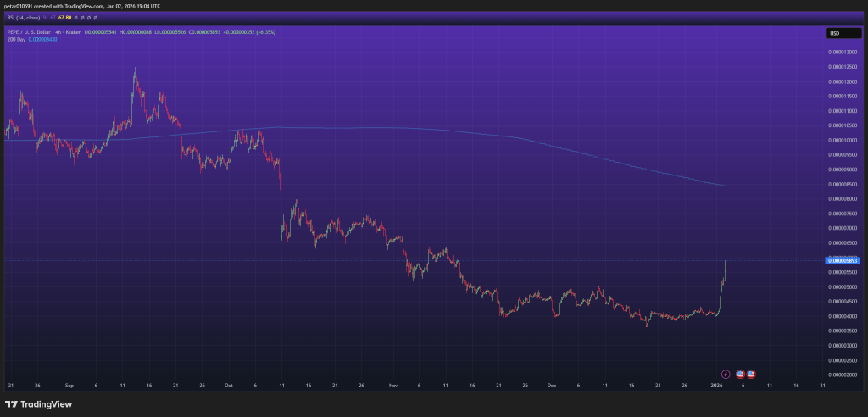868x417 pixels.
Task: Click the Sep label on the time axis
Action: click(70, 385)
